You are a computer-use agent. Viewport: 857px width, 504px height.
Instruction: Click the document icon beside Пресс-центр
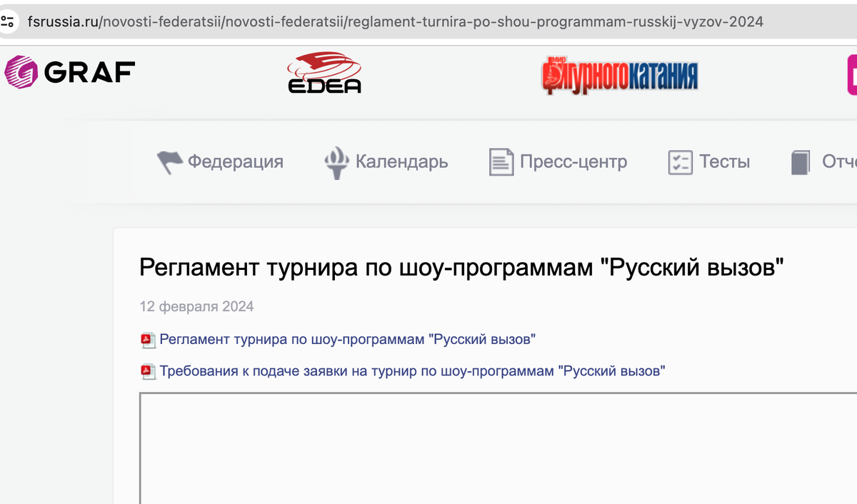click(x=501, y=161)
